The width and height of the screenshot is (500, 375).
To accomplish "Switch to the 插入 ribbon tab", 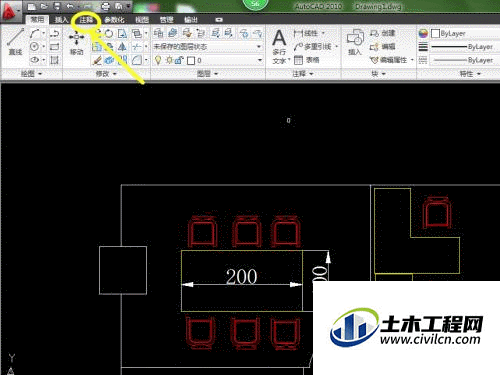I will [x=61, y=20].
